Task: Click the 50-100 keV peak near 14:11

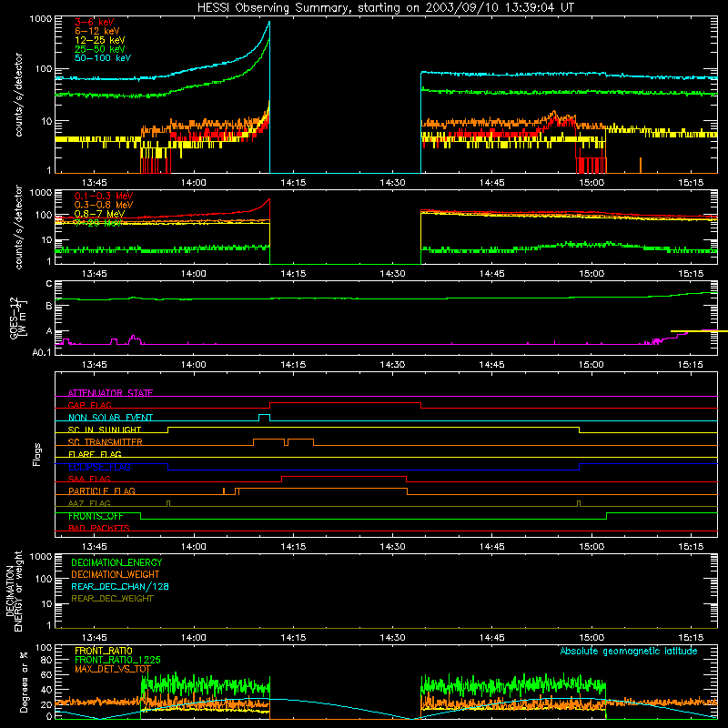Action: [x=268, y=22]
